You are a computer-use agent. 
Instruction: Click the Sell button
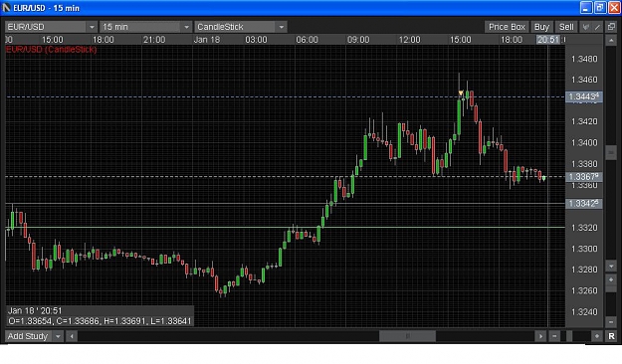(566, 27)
